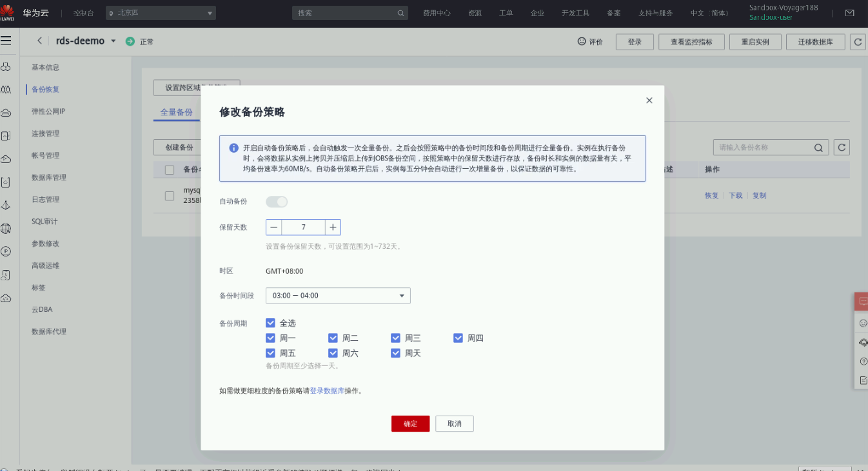Viewport: 868px width, 471px height.
Task: Open 日志管理 in the side menu
Action: tap(46, 200)
